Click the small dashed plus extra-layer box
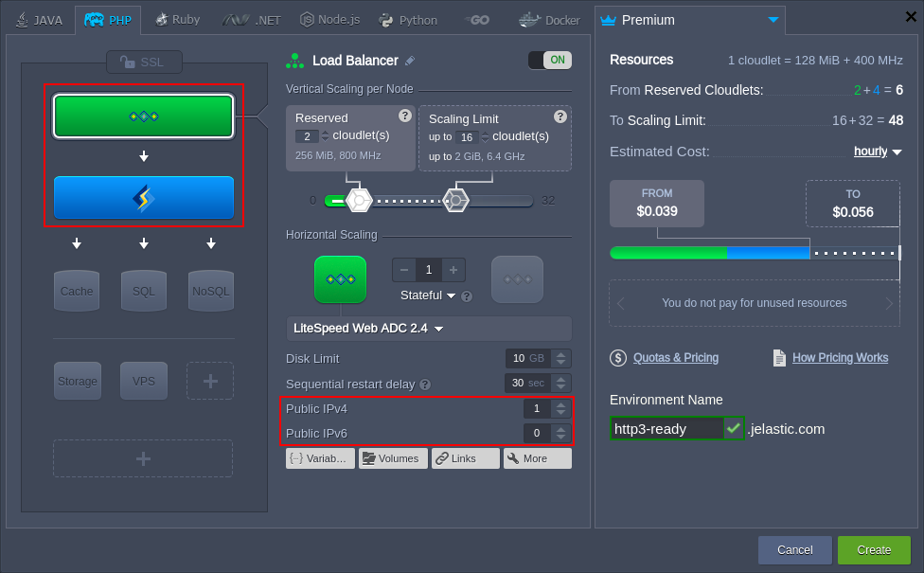This screenshot has height=573, width=924. click(x=210, y=381)
